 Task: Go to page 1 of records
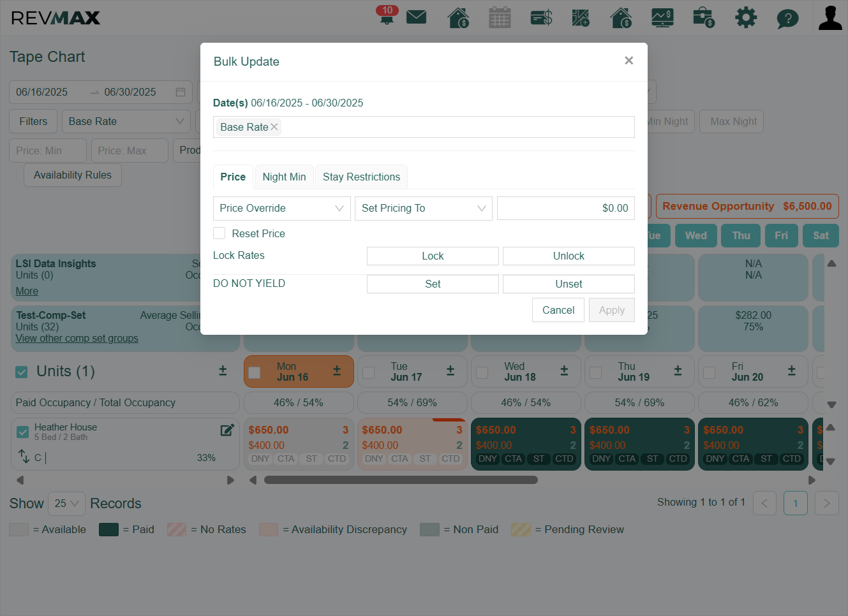(795, 503)
